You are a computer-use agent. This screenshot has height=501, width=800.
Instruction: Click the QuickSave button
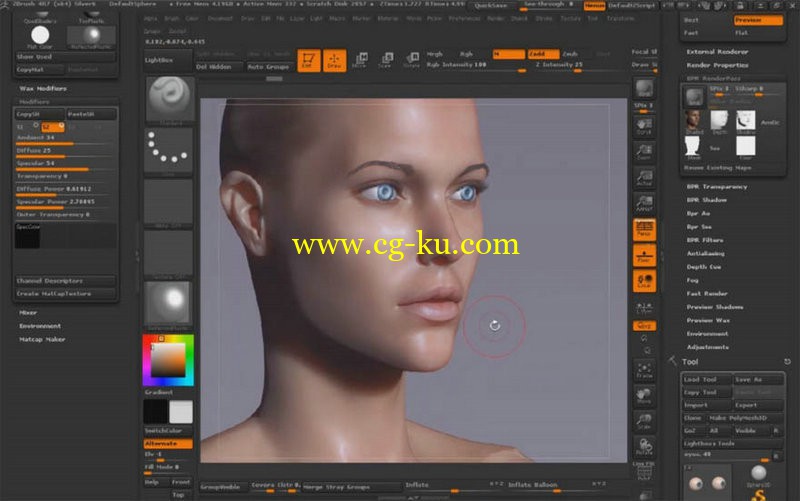(x=491, y=6)
